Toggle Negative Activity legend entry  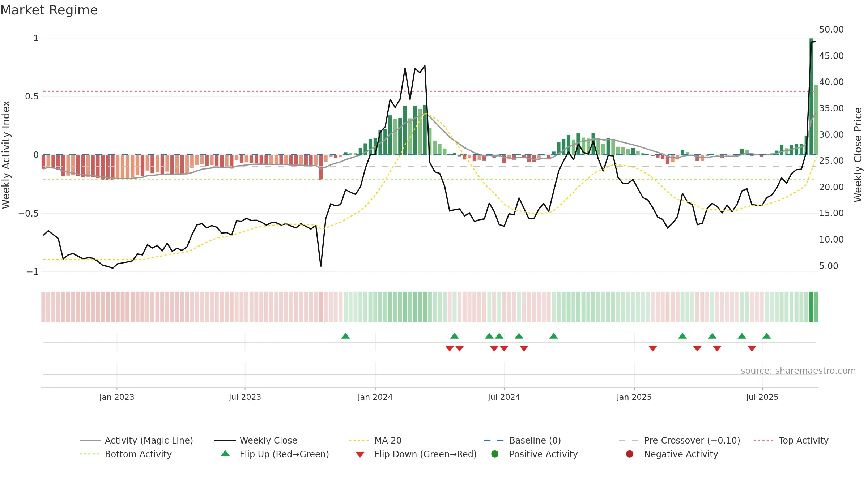(672, 454)
